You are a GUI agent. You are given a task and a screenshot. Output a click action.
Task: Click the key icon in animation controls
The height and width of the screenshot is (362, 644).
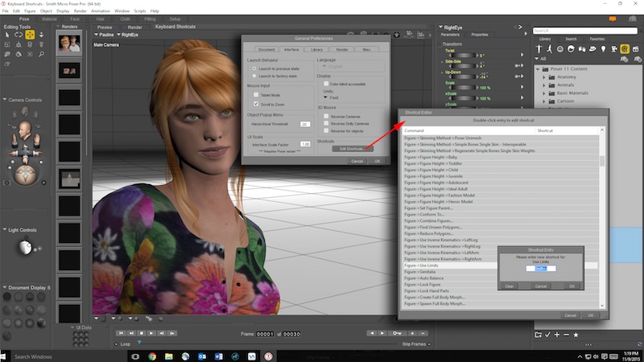click(397, 333)
